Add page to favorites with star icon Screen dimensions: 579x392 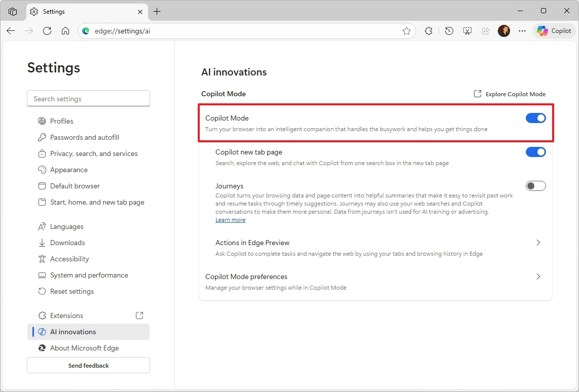pos(407,31)
